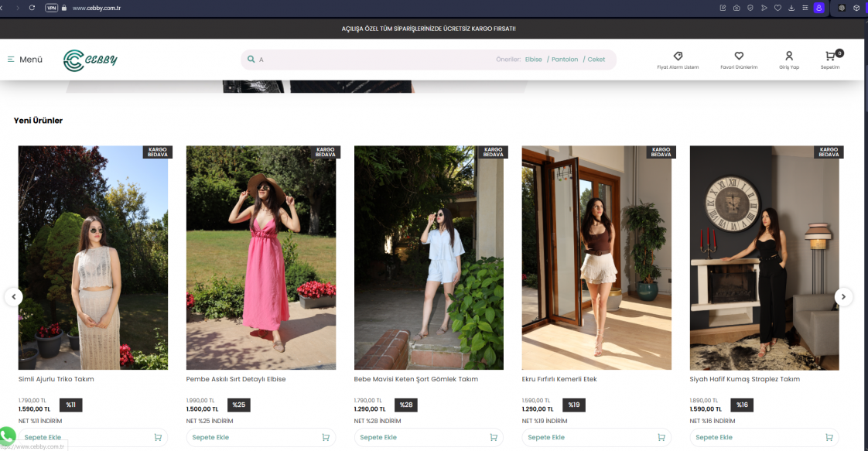Image resolution: width=868 pixels, height=451 pixels.
Task: Open the Sepetim shopping cart icon
Action: [830, 56]
